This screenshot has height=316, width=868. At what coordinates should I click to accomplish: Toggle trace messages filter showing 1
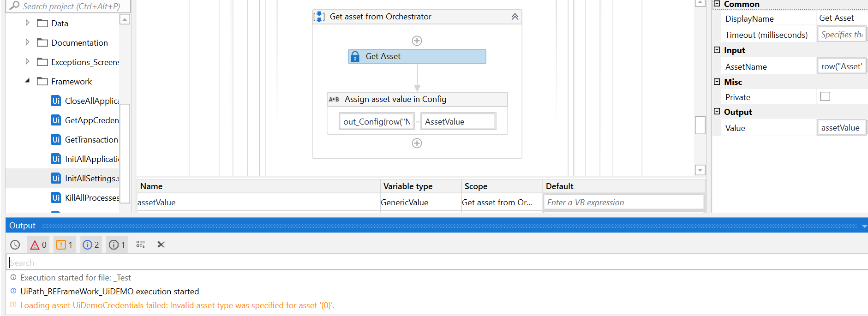tap(117, 244)
